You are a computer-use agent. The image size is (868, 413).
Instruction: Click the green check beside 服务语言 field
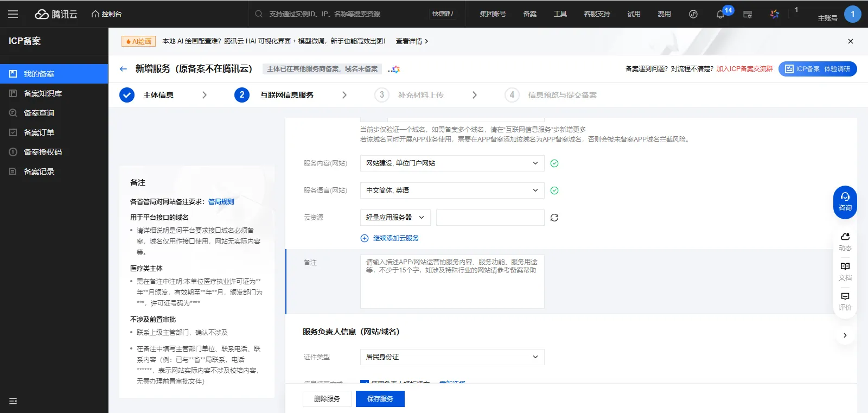click(554, 190)
